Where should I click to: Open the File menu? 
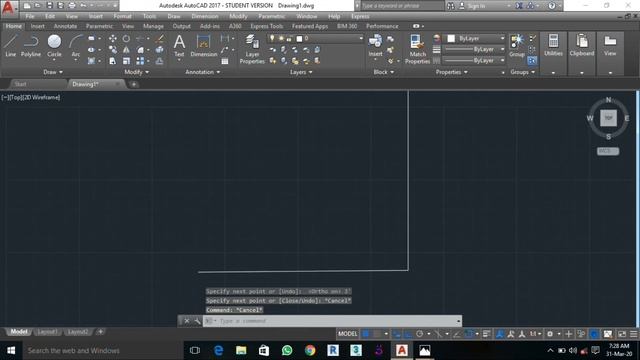click(x=30, y=16)
